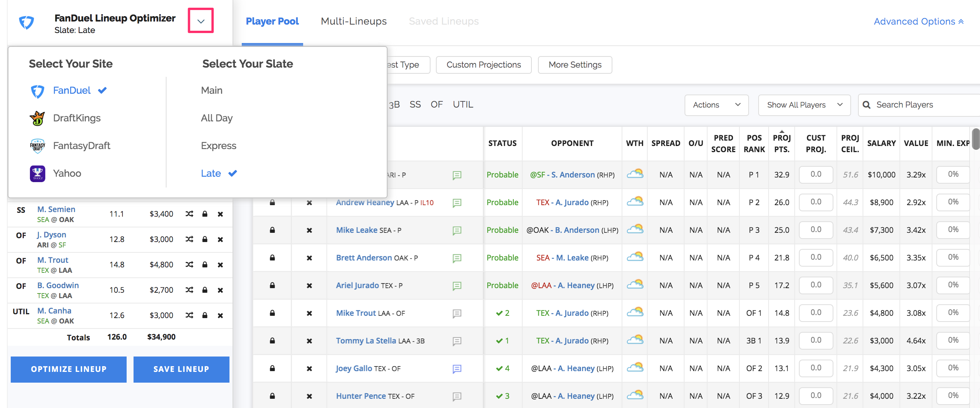Exclude Andrew Heaney from player pool
The width and height of the screenshot is (980, 408).
(x=309, y=203)
